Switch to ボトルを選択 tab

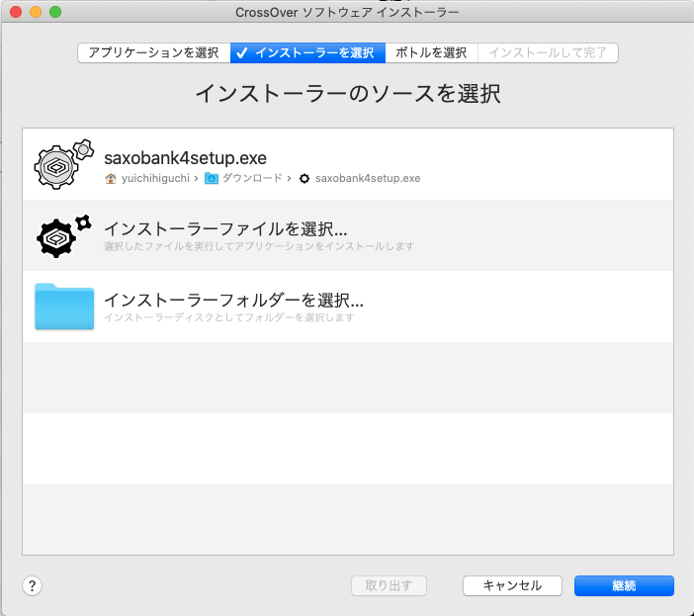(x=431, y=52)
